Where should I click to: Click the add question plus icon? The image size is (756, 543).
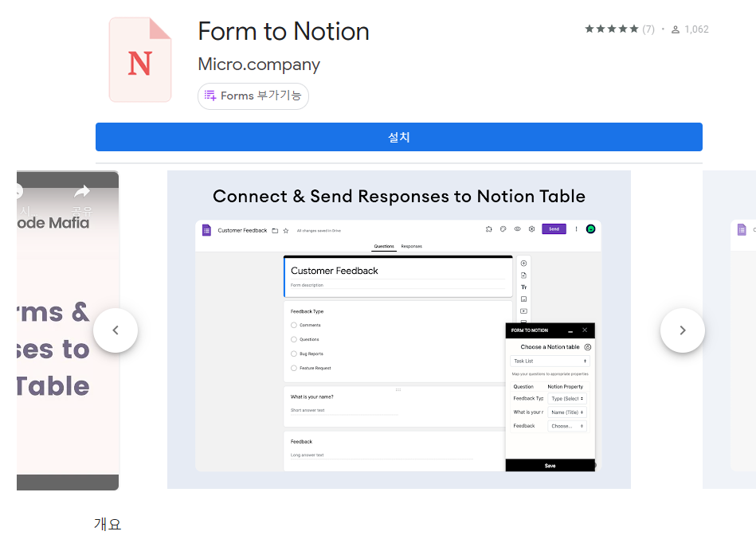tap(523, 263)
